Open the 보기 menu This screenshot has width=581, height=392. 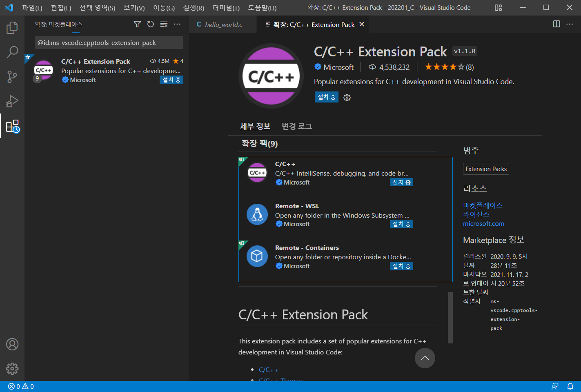pos(134,8)
